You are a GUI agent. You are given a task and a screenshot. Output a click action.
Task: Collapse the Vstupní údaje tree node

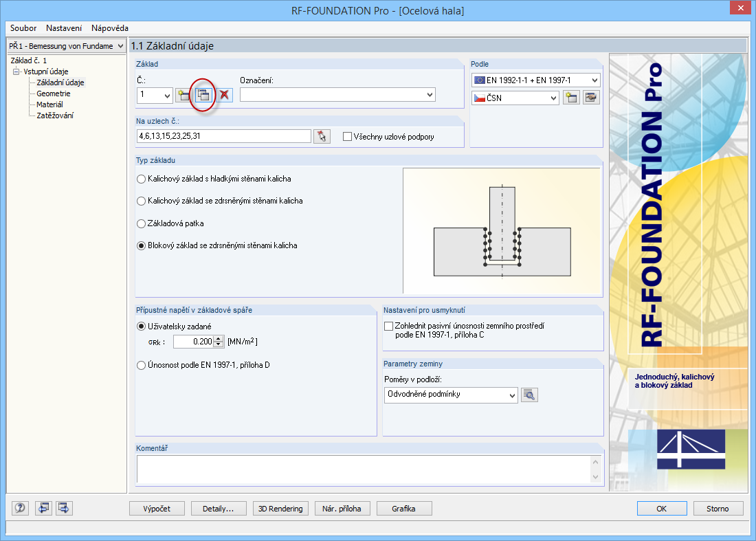click(x=16, y=71)
